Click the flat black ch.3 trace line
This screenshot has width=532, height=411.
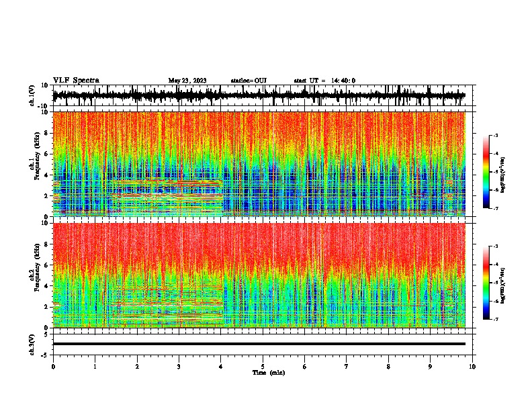coord(259,344)
